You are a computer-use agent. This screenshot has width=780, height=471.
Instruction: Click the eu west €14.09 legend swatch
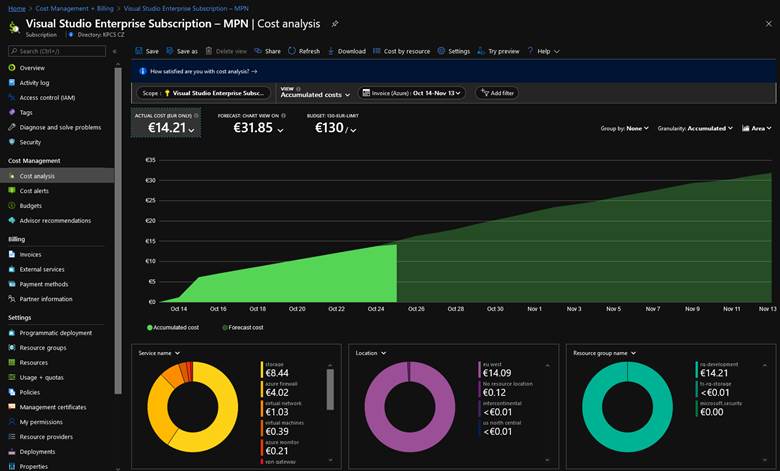click(x=480, y=370)
